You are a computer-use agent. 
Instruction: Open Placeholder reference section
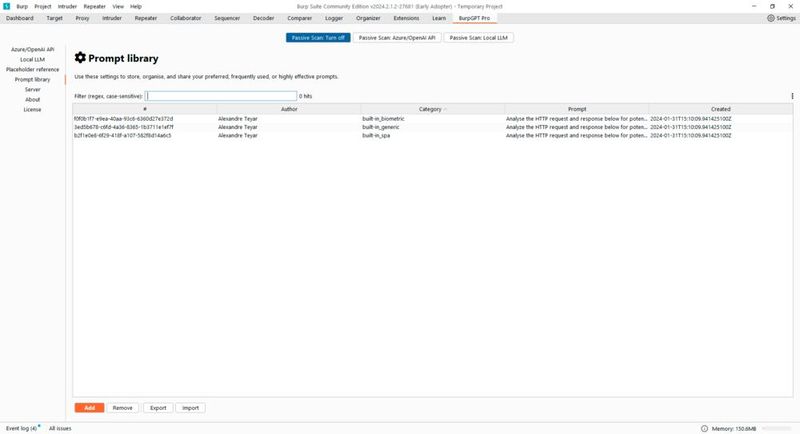[33, 69]
